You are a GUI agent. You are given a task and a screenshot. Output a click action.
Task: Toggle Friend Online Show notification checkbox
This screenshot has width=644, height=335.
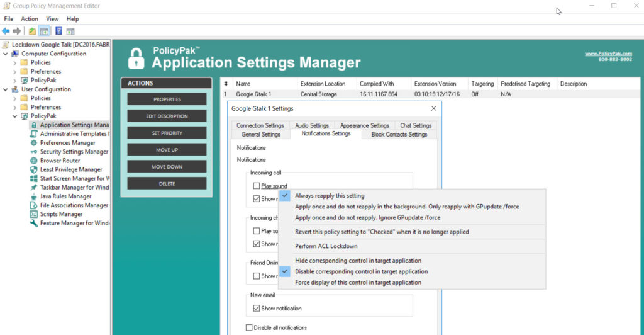point(257,276)
